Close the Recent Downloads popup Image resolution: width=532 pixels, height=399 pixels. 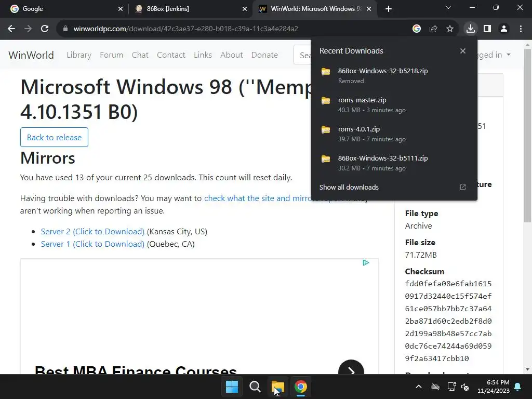(x=463, y=51)
